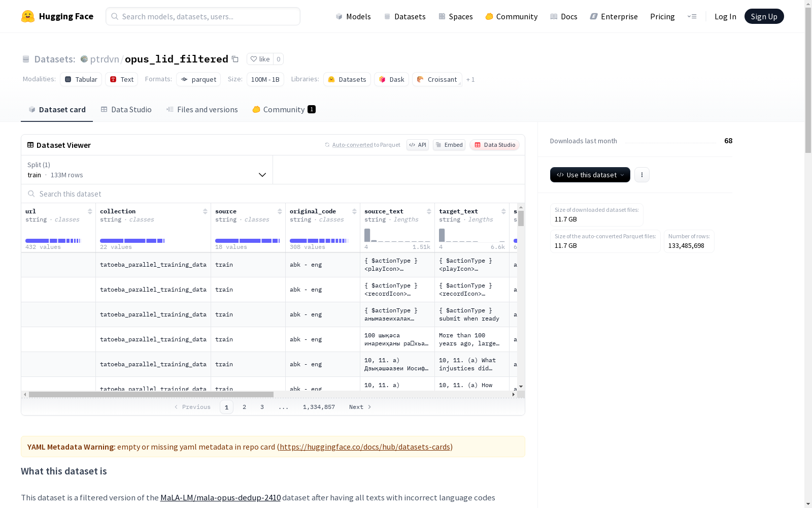This screenshot has height=508, width=812.
Task: Click the collection column class distribution bar
Action: click(132, 241)
